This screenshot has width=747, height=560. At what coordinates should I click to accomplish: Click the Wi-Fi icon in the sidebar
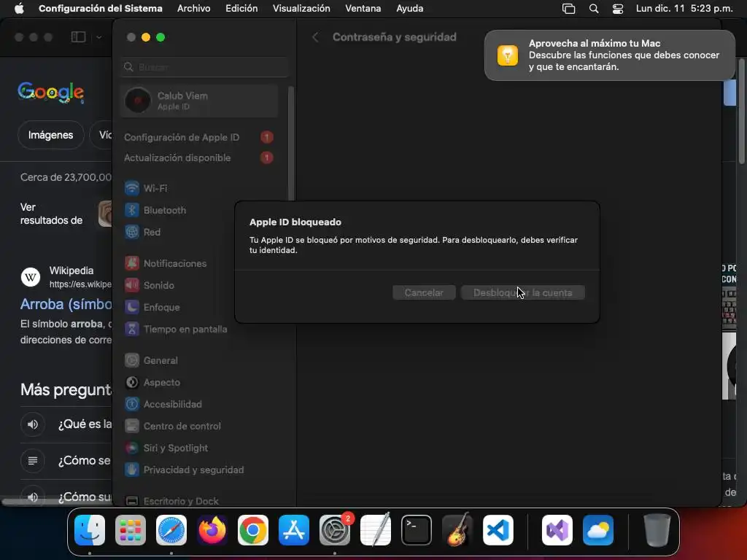coord(132,188)
